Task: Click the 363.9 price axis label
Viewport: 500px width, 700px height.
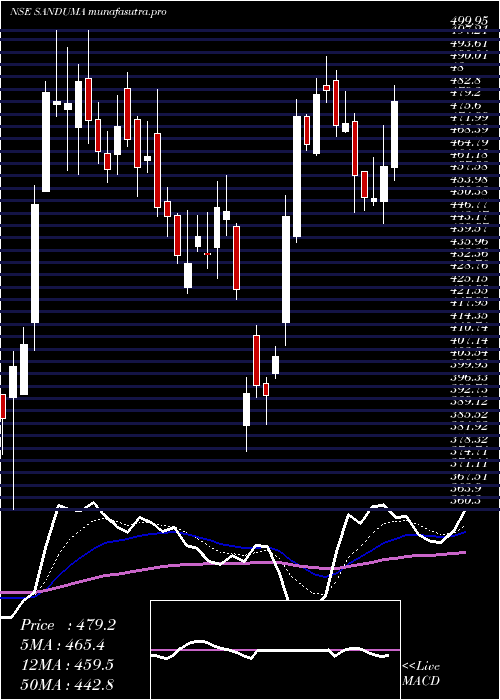Action: point(466,489)
